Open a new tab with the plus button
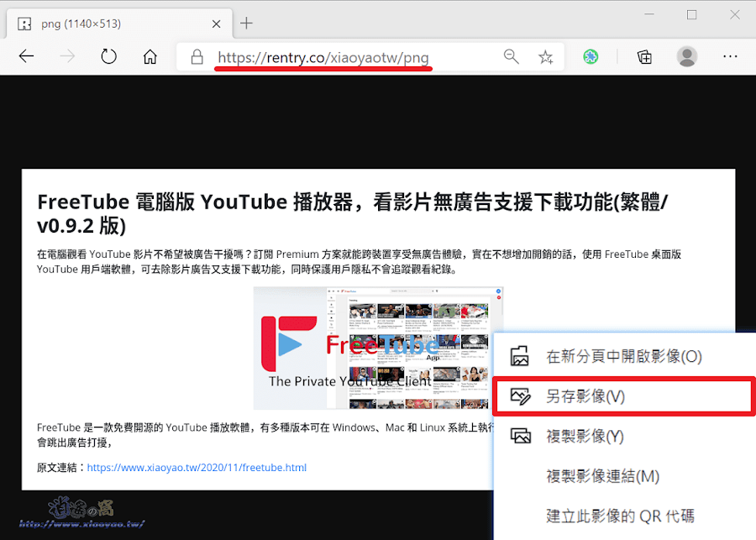 coord(244,24)
